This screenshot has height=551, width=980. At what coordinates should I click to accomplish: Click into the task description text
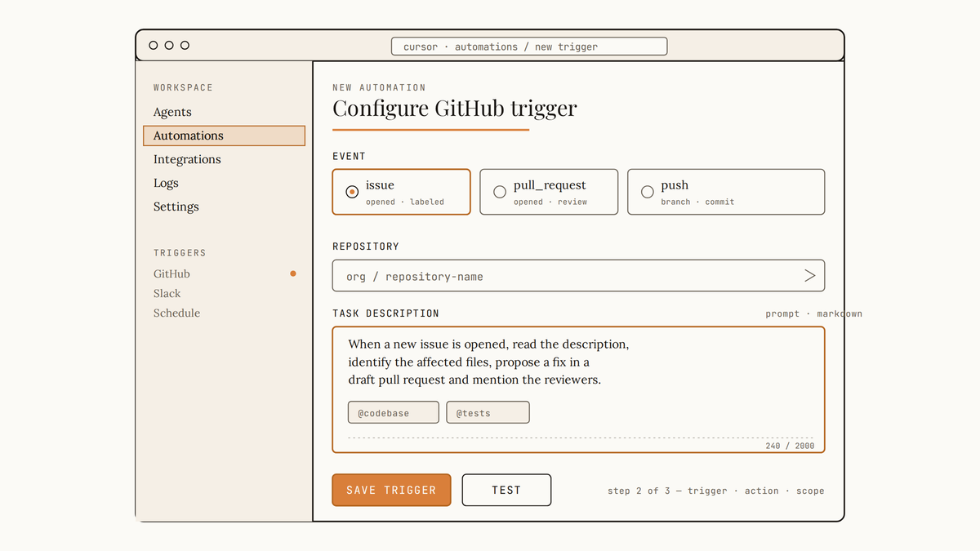pos(488,362)
